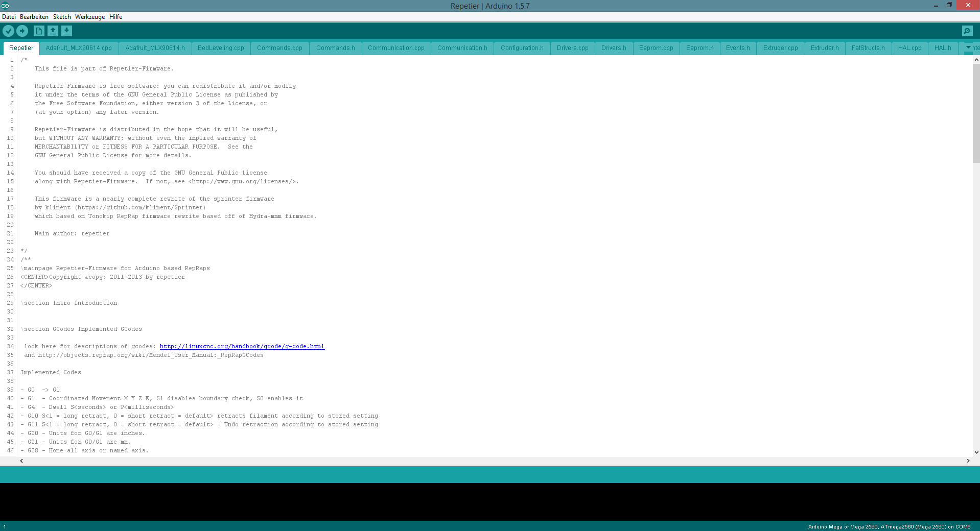Switch to the Extruder.h tab
The image size is (980, 531).
coord(825,48)
